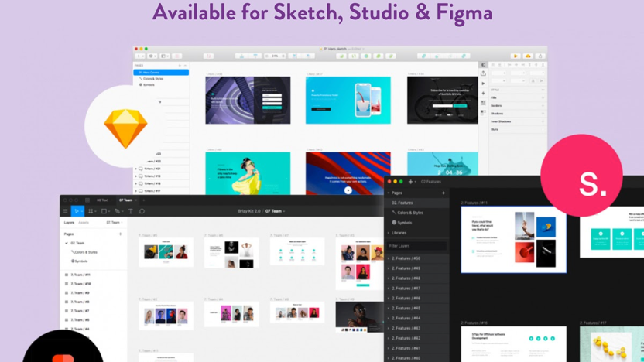Select the Move tool in Figma toolbar
This screenshot has height=362, width=644.
click(x=77, y=211)
